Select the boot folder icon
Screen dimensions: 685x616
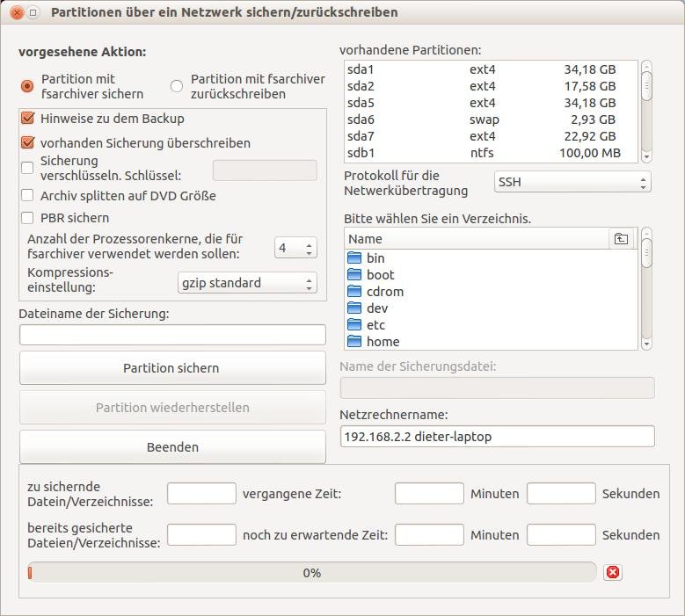point(354,274)
